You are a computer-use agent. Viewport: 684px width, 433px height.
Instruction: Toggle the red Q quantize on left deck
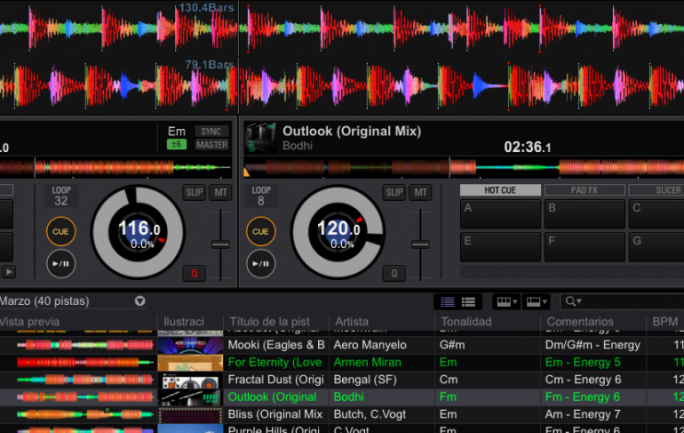tap(194, 273)
